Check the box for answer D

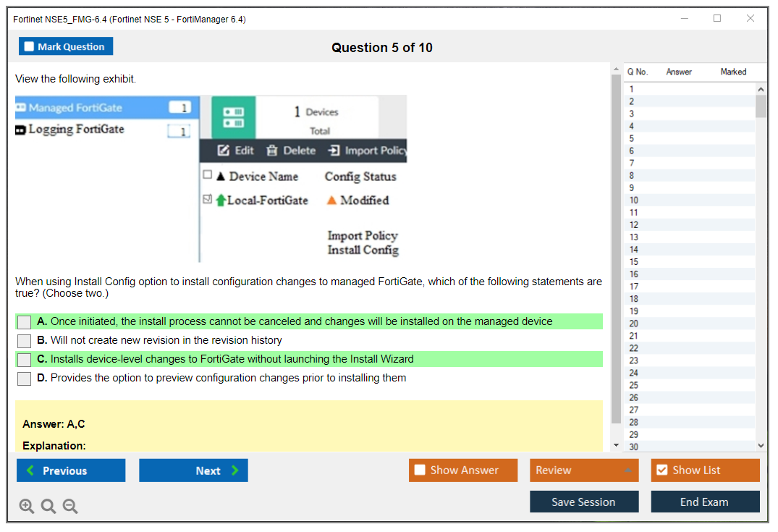click(x=25, y=379)
